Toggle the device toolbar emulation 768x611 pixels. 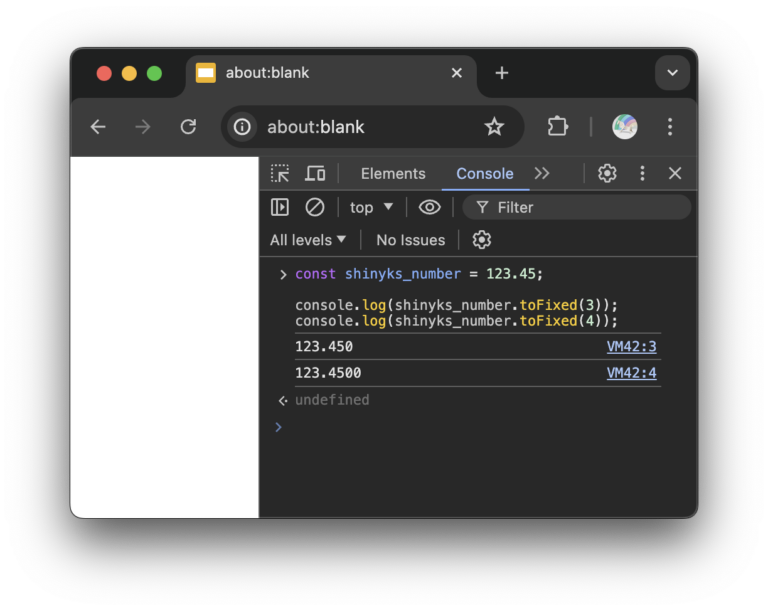(x=315, y=173)
